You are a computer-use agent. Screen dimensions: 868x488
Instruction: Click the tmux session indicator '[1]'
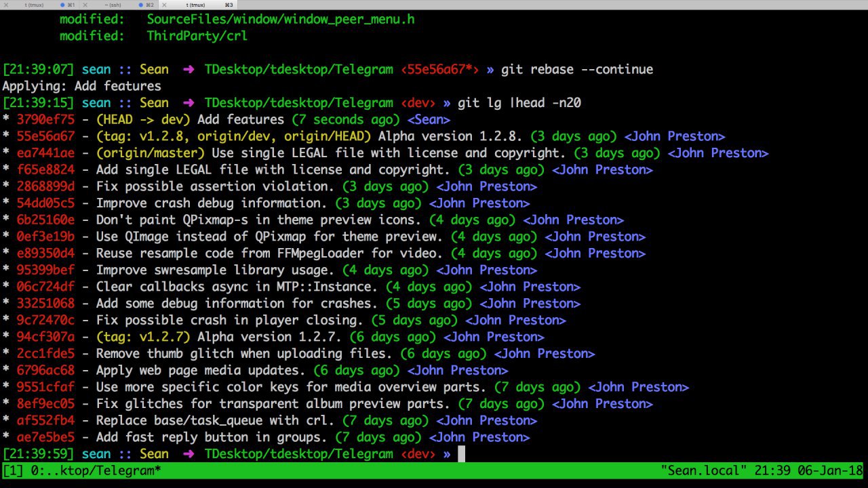click(13, 470)
